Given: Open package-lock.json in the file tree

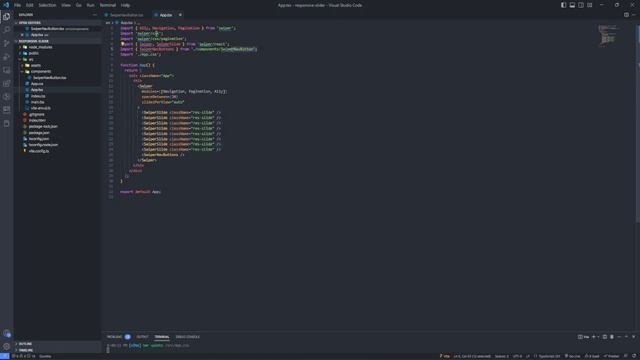Looking at the screenshot, I should coord(43,127).
